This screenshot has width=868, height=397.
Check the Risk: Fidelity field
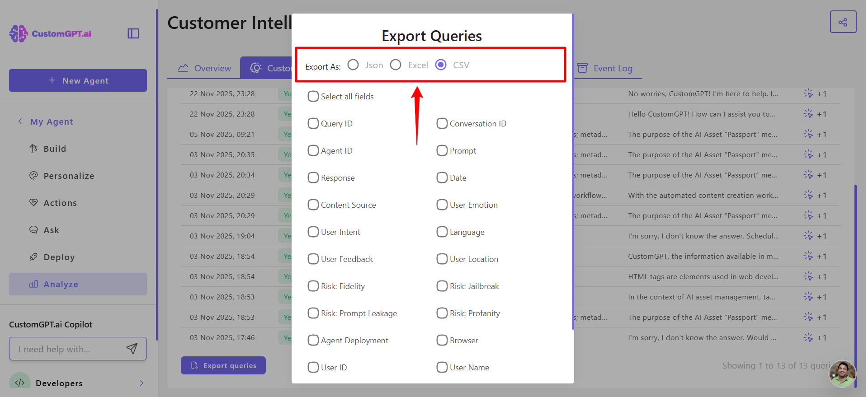tap(313, 286)
